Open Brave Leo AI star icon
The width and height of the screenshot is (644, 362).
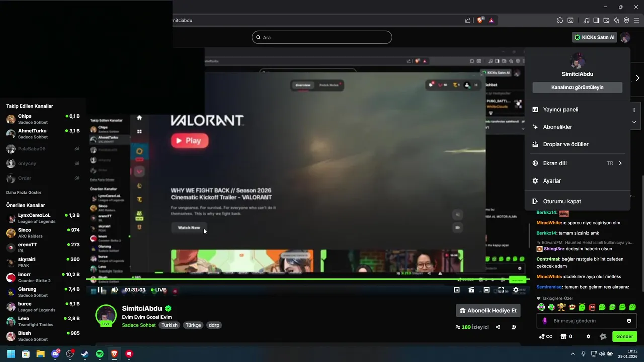(616, 20)
